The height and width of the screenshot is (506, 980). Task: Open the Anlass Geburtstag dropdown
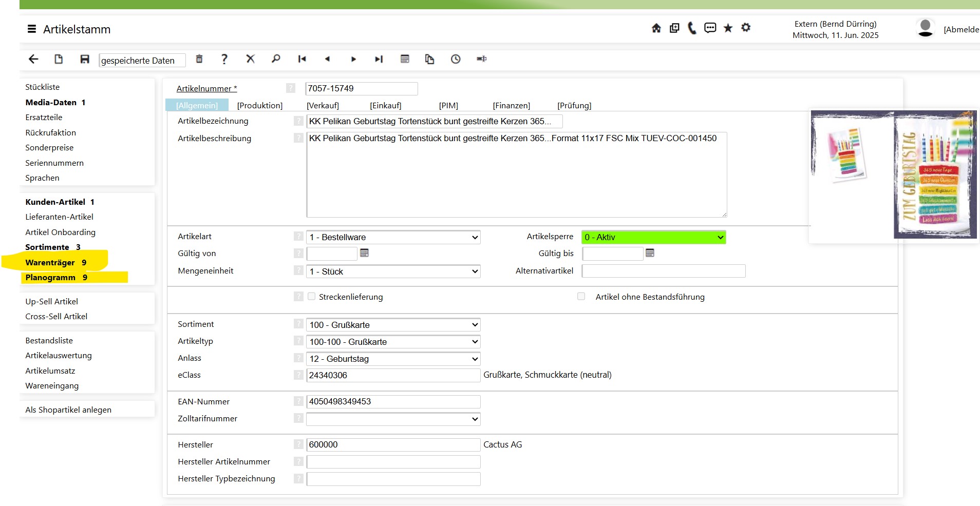393,359
